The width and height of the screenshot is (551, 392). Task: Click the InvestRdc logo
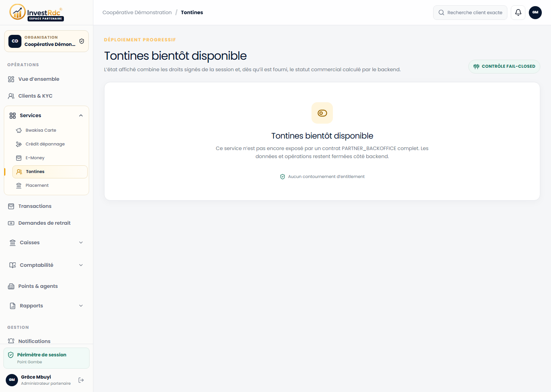(36, 12)
